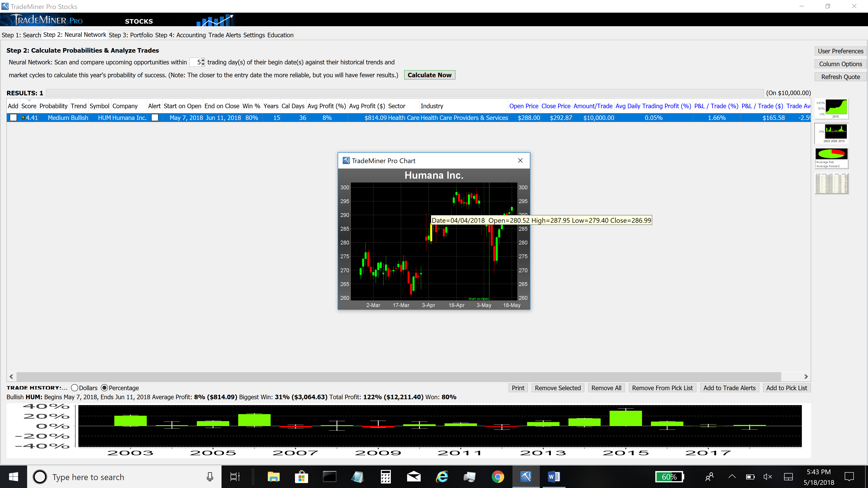Open the equity curve chart thumbnail
Image resolution: width=868 pixels, height=488 pixels.
(x=831, y=109)
